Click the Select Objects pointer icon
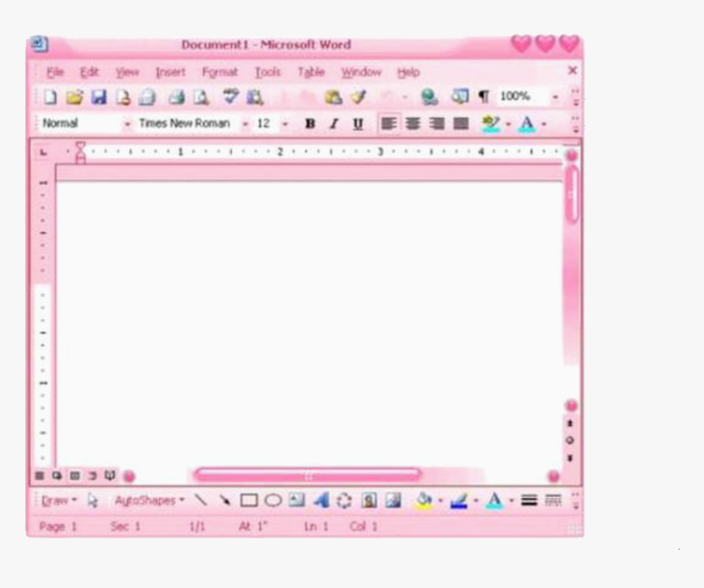Viewport: 704px width, 588px height. click(93, 500)
